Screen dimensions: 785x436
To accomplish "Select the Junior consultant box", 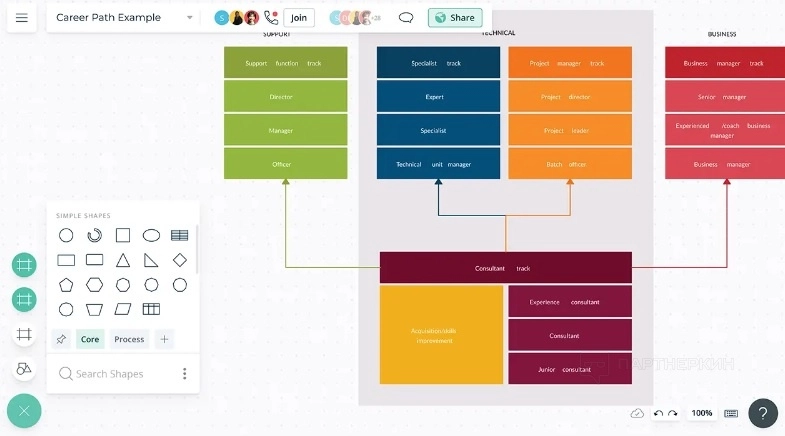I will tap(570, 369).
